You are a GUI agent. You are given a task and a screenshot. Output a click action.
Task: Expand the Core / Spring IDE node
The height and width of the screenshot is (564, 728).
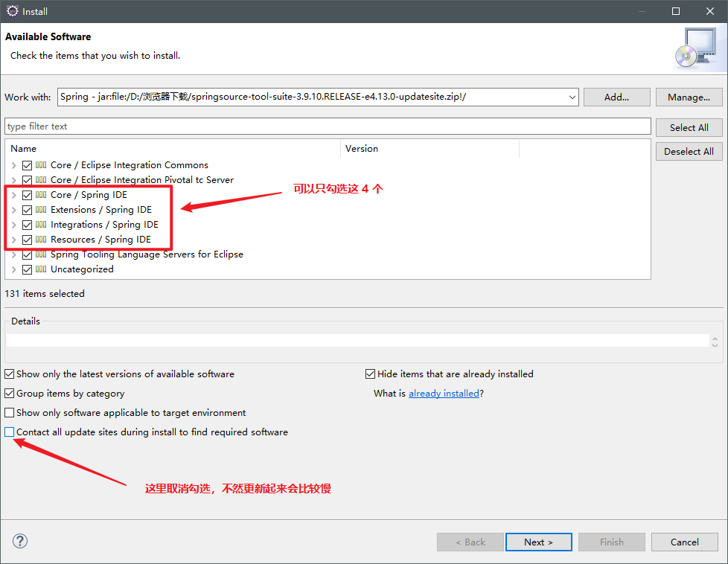click(x=14, y=195)
